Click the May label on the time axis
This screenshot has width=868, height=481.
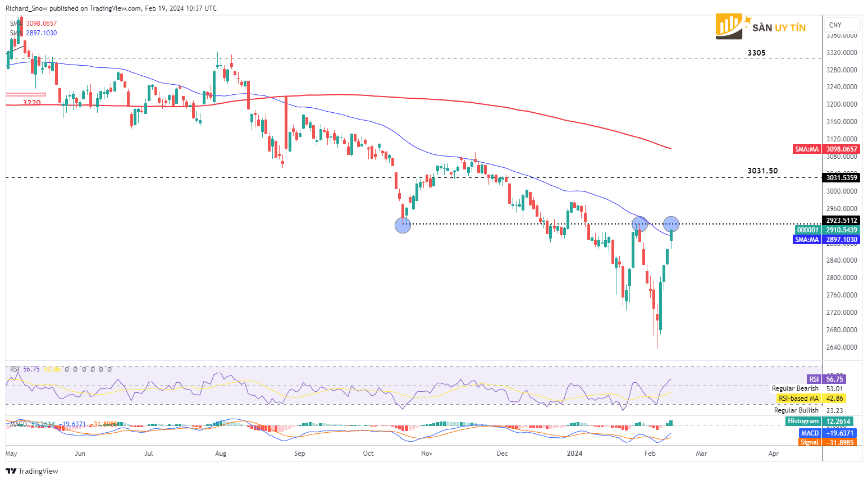(x=11, y=453)
